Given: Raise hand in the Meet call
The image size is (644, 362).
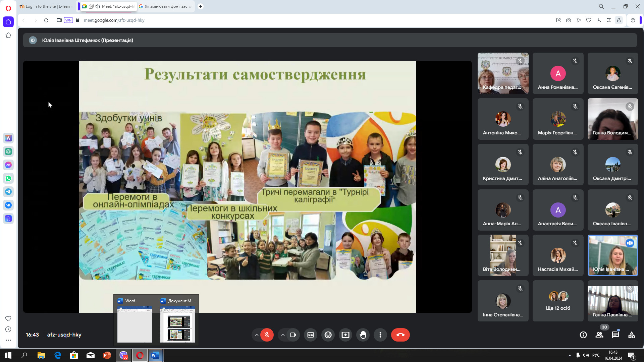Looking at the screenshot, I should click(363, 335).
